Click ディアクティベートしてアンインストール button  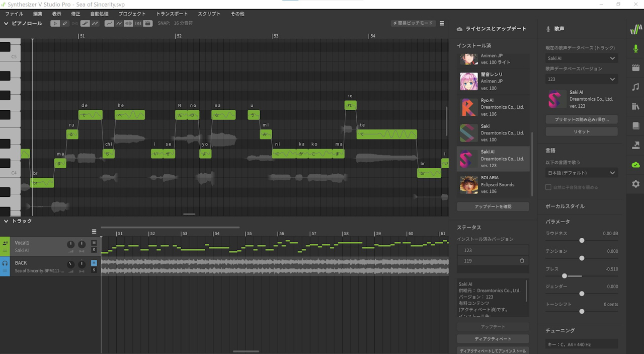[x=493, y=350]
